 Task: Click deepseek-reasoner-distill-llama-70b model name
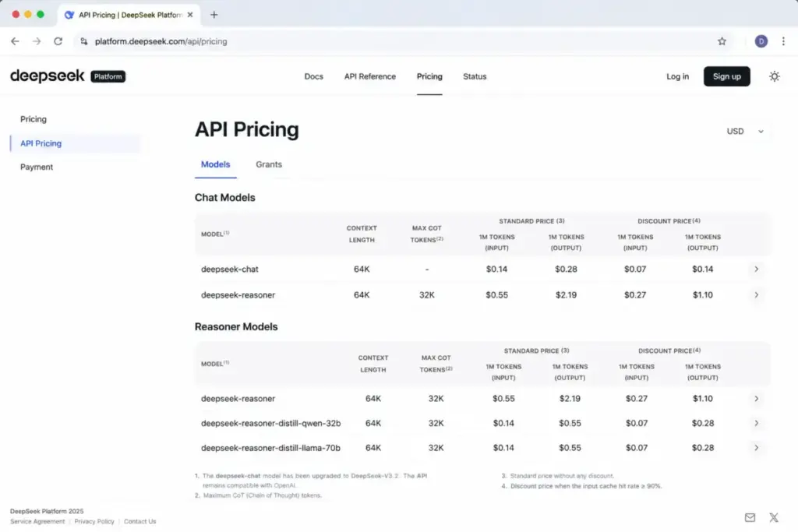point(270,448)
